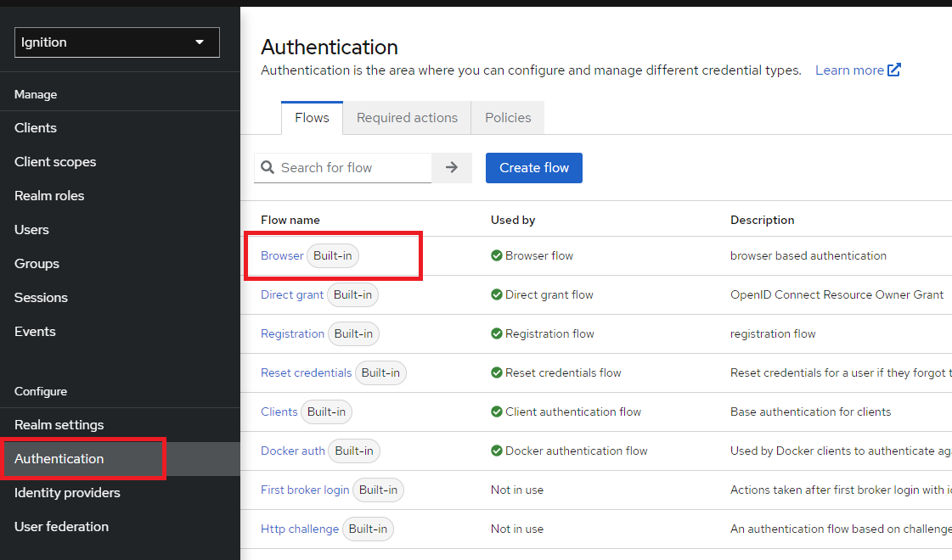Click the external link icon beside Learn more
Image resolution: width=952 pixels, height=560 pixels.
coord(893,70)
